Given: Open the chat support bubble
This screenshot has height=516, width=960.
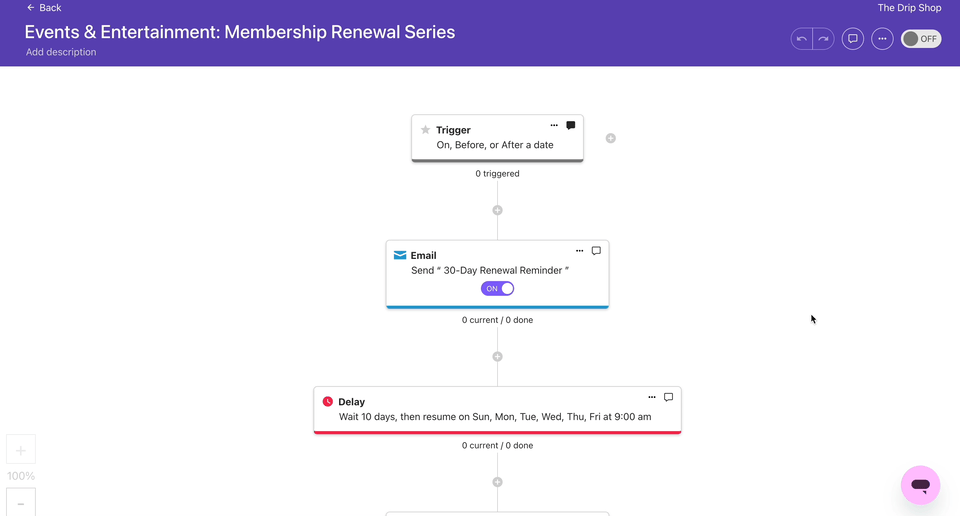Looking at the screenshot, I should 920,485.
